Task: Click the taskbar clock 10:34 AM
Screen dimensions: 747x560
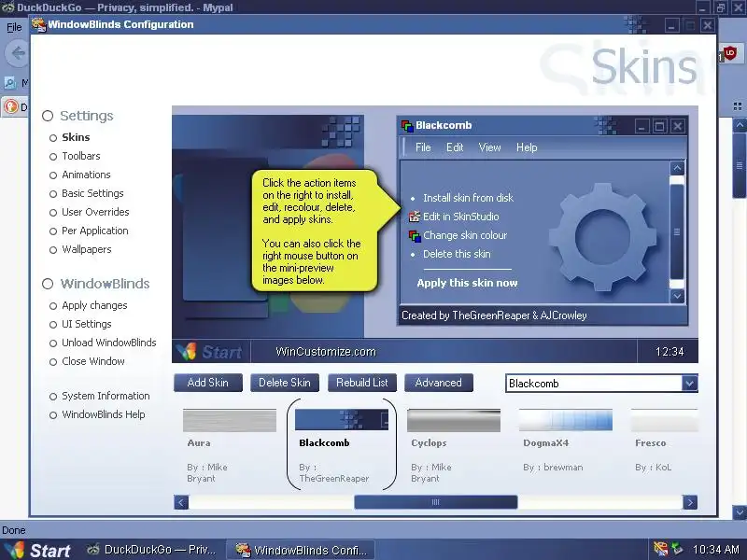Action: [x=716, y=550]
